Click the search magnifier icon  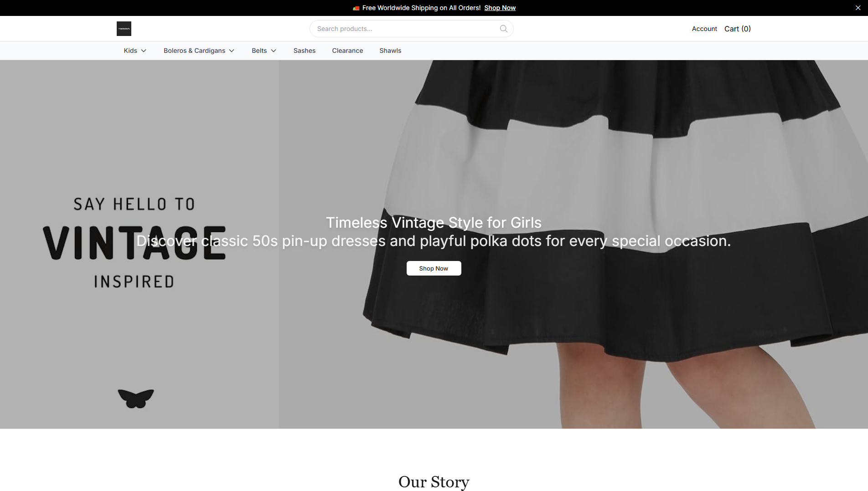coord(503,29)
